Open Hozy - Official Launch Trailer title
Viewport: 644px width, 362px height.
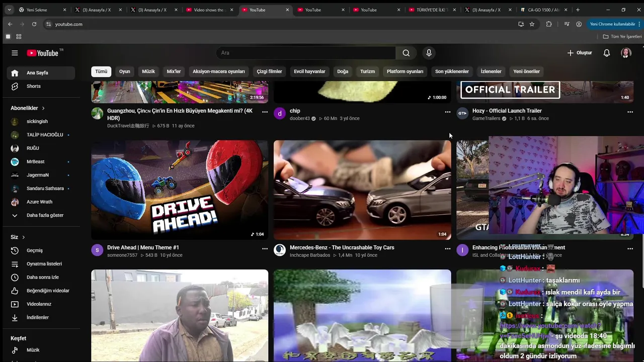tap(507, 111)
